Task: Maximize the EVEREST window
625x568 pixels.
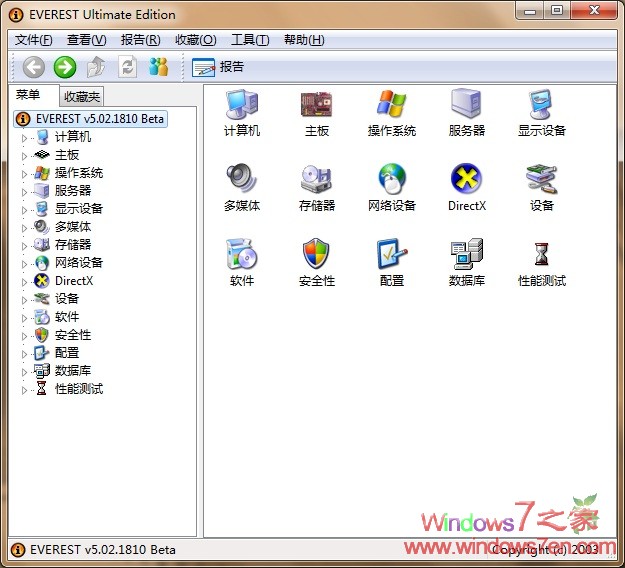Action: click(x=557, y=10)
